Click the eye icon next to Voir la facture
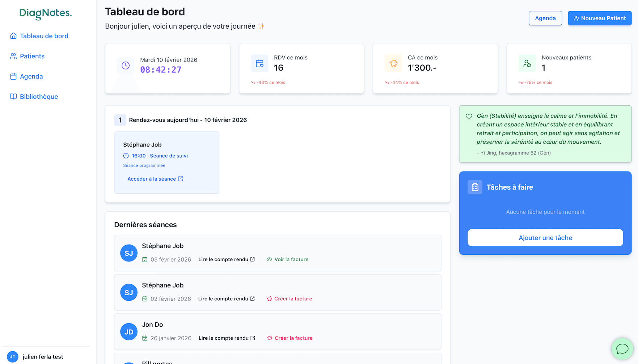Viewport: 638px width, 364px height. point(269,259)
